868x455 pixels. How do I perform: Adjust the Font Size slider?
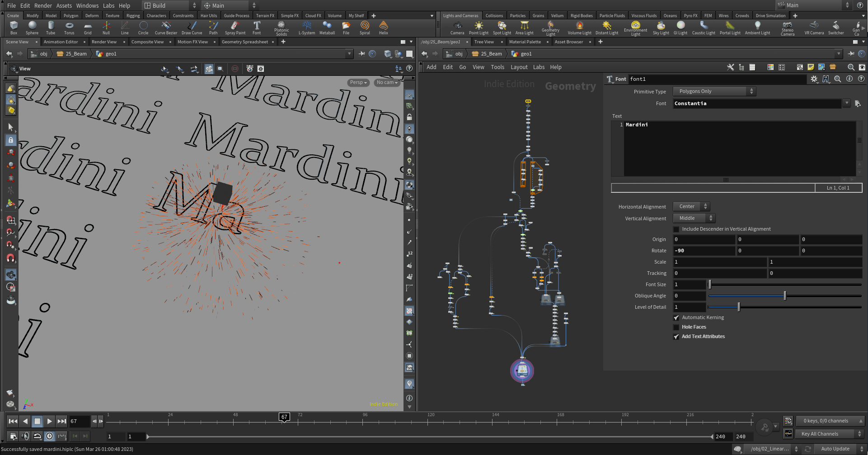pos(785,284)
